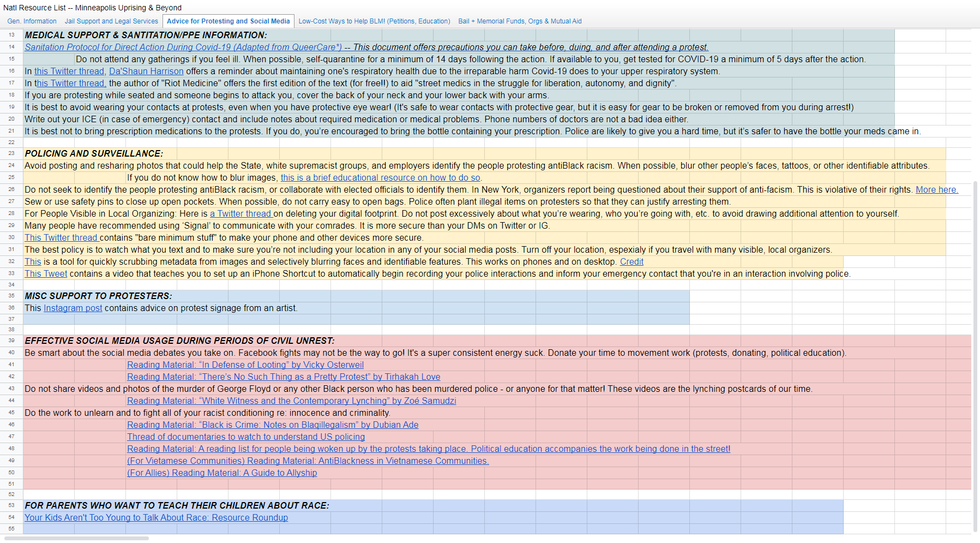Open 'This Twitter thread' about bare minimum stuff
The image size is (980, 543).
pos(62,238)
